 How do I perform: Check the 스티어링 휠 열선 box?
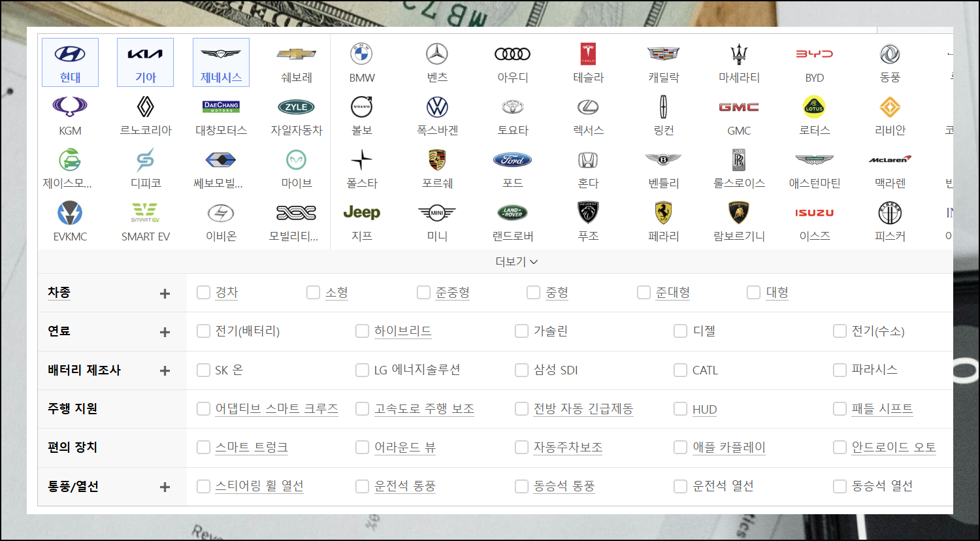coord(203,486)
